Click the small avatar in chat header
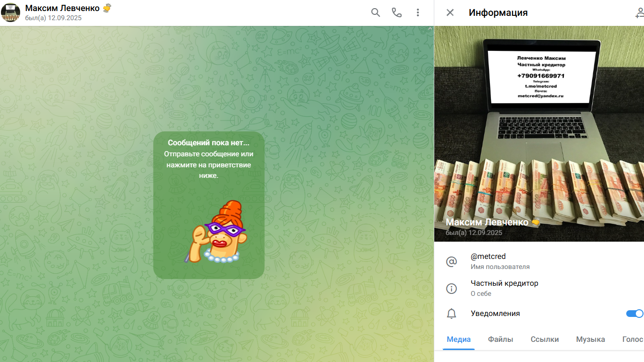The height and width of the screenshot is (362, 644). pyautogui.click(x=11, y=13)
